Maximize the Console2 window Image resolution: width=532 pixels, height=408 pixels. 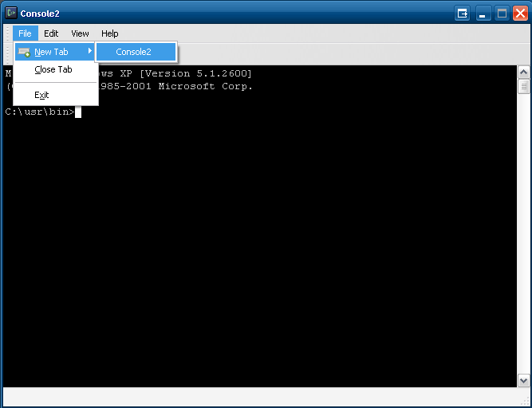(502, 14)
